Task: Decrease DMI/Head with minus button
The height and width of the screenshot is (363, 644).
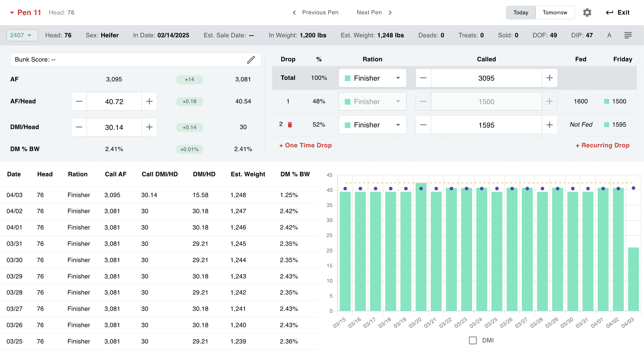Action: [79, 127]
